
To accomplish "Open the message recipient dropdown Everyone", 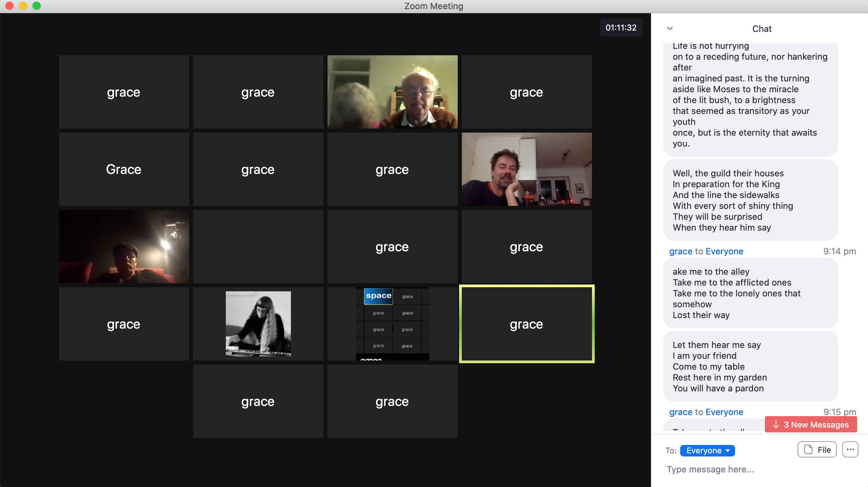I will (x=707, y=449).
